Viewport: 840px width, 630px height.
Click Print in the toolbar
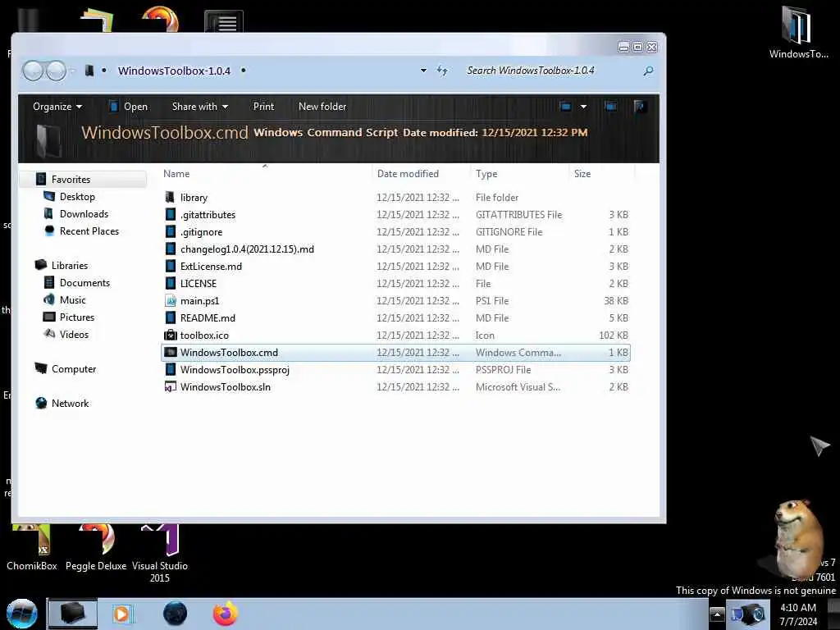click(x=263, y=107)
